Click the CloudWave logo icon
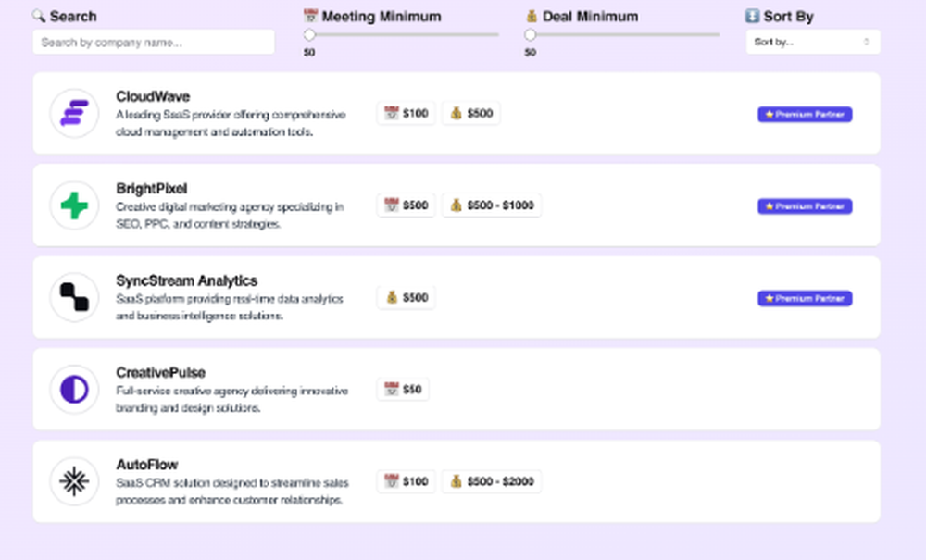Viewport: 926px width, 560px height. click(74, 113)
